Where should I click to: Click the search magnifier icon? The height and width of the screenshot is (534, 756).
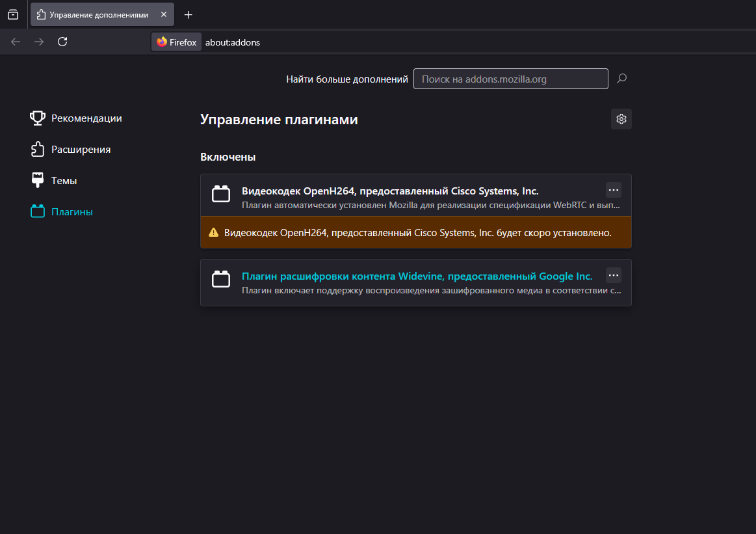pos(621,79)
